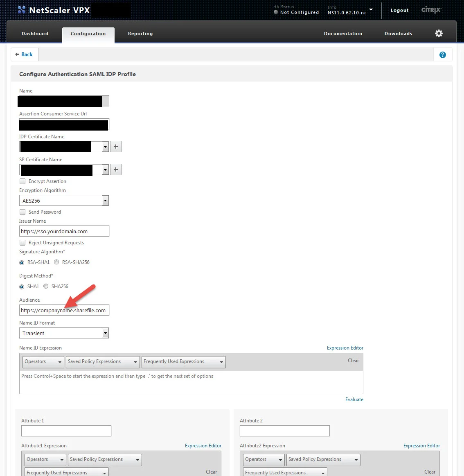The image size is (464, 476).
Task: Open the Encryption Algorithm AES256 dropdown
Action: coord(64,201)
